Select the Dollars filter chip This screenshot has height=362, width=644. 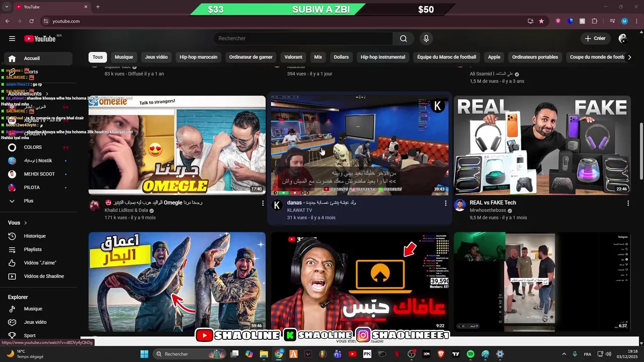(x=341, y=57)
